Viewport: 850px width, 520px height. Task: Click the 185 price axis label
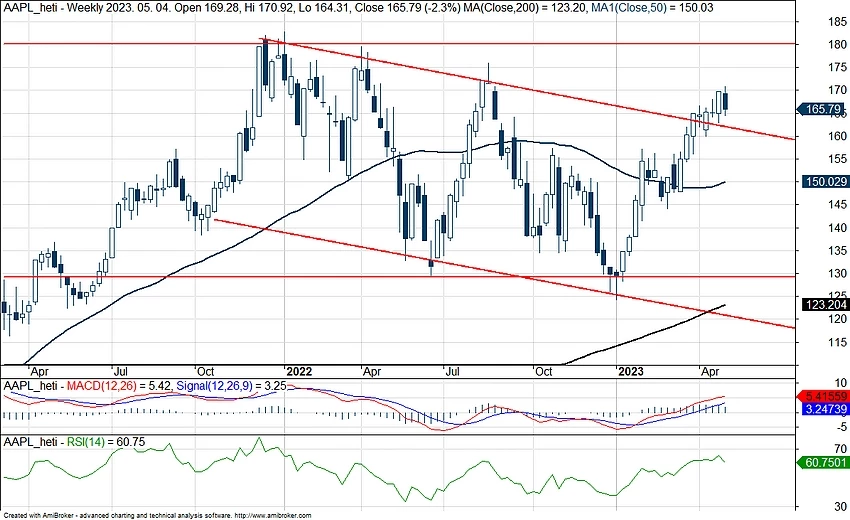tap(838, 22)
